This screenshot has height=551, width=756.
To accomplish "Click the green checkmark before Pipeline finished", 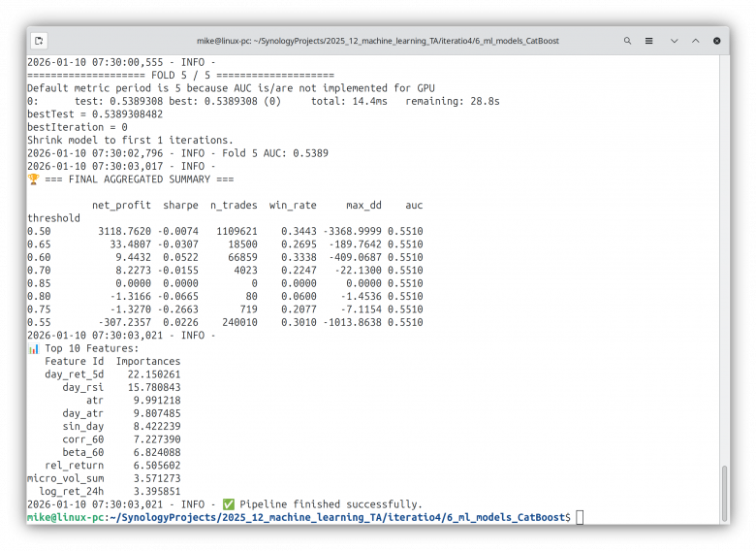I will pyautogui.click(x=228, y=504).
